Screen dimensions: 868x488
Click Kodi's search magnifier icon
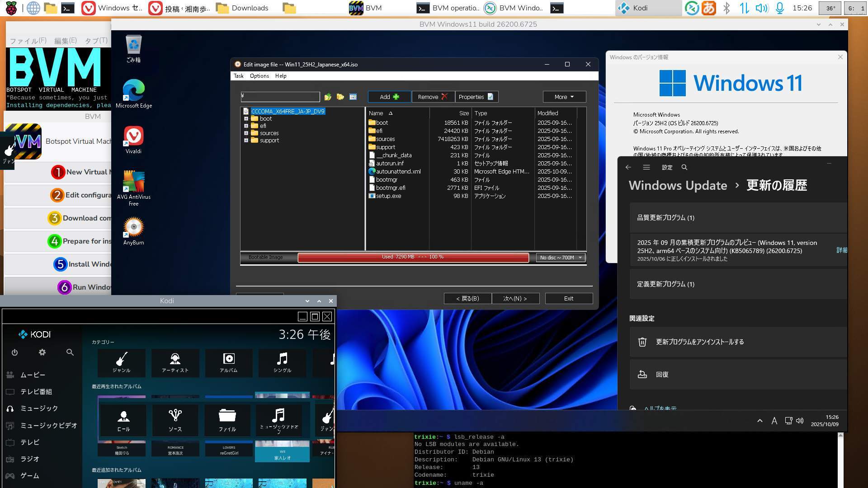click(70, 352)
